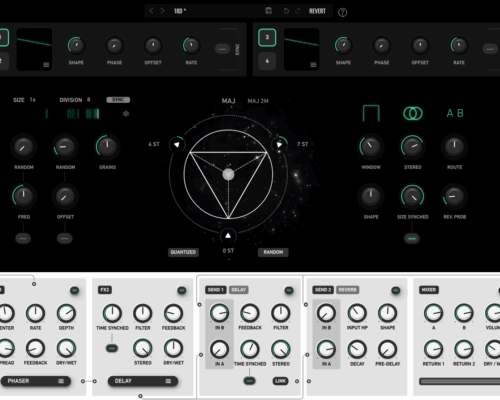Open the preset name field showing 180

click(180, 11)
